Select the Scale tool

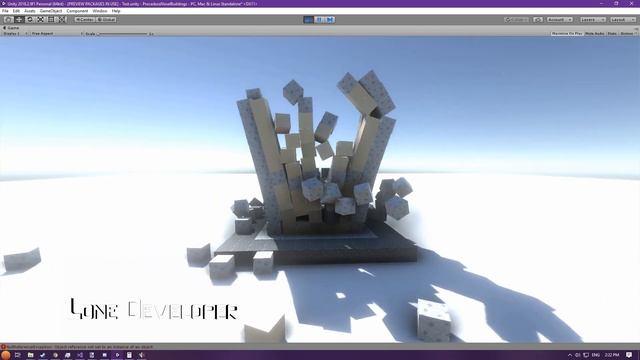pyautogui.click(x=40, y=20)
